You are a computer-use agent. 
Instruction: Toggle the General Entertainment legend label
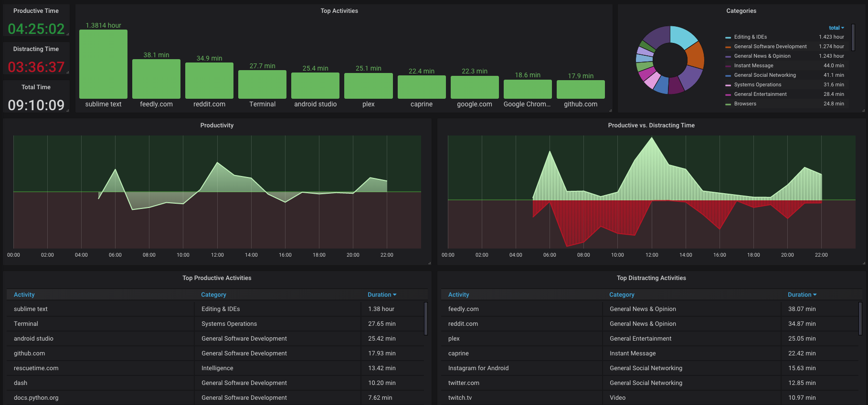point(761,94)
